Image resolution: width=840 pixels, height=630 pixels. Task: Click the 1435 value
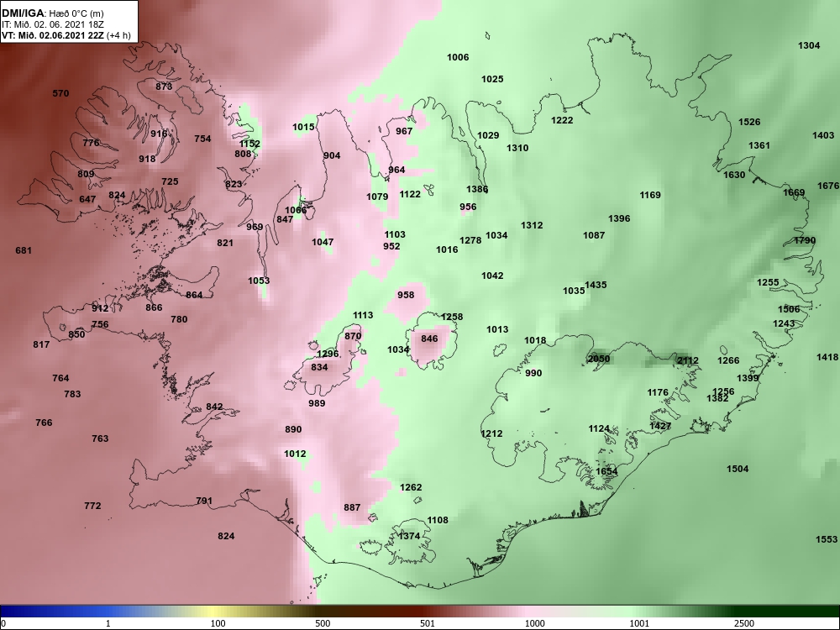tap(596, 285)
